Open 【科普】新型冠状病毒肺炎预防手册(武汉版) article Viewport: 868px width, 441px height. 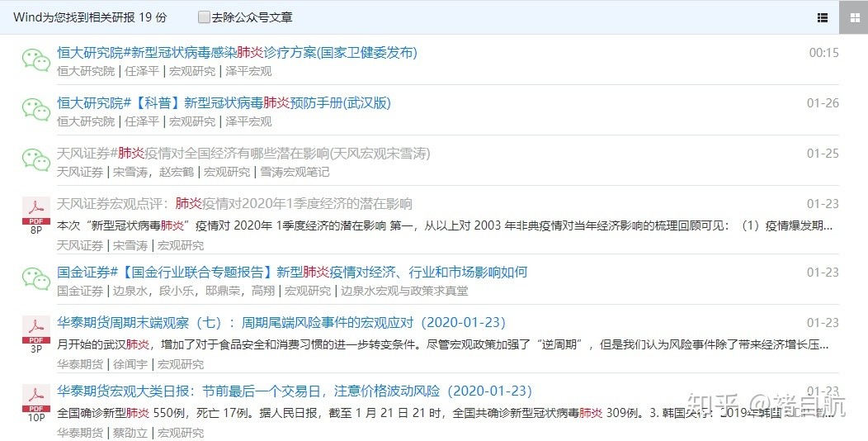[x=224, y=103]
